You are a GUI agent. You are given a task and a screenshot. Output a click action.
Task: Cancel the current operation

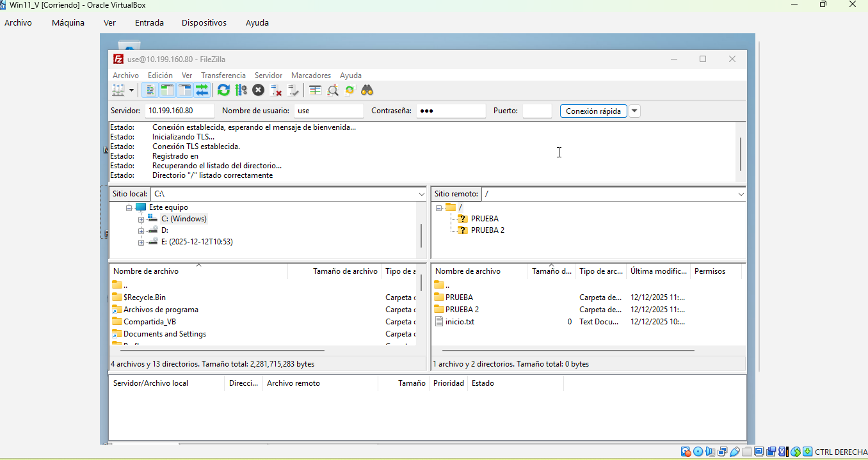tap(258, 90)
